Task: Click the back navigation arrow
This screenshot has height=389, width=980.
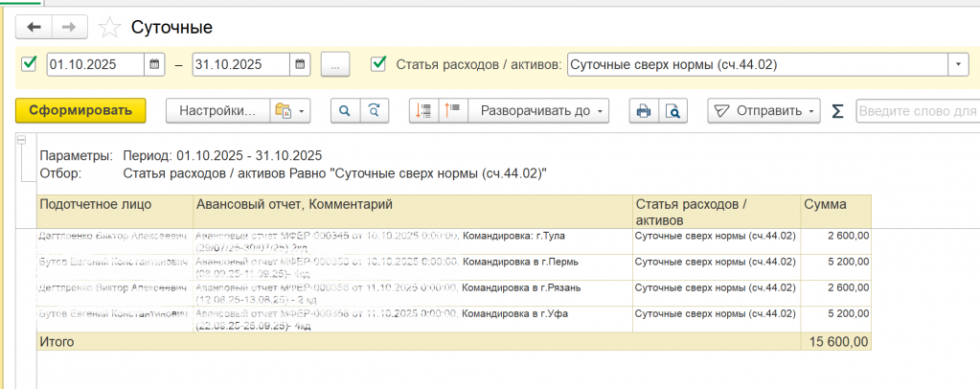Action: (35, 27)
